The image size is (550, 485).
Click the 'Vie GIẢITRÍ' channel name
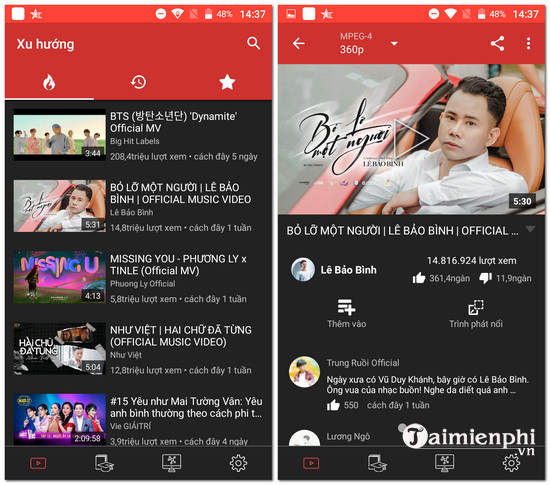130,426
